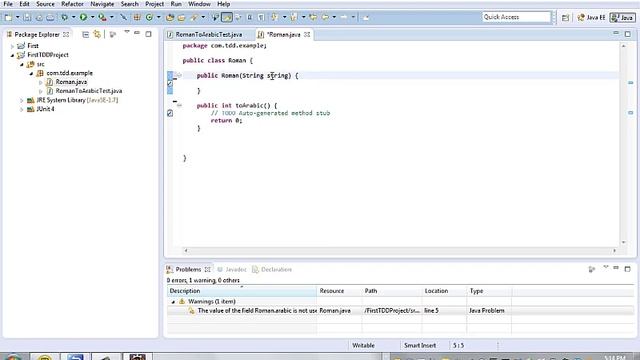The height and width of the screenshot is (360, 640).
Task: Click the New Java Package icon
Action: coord(137,17)
